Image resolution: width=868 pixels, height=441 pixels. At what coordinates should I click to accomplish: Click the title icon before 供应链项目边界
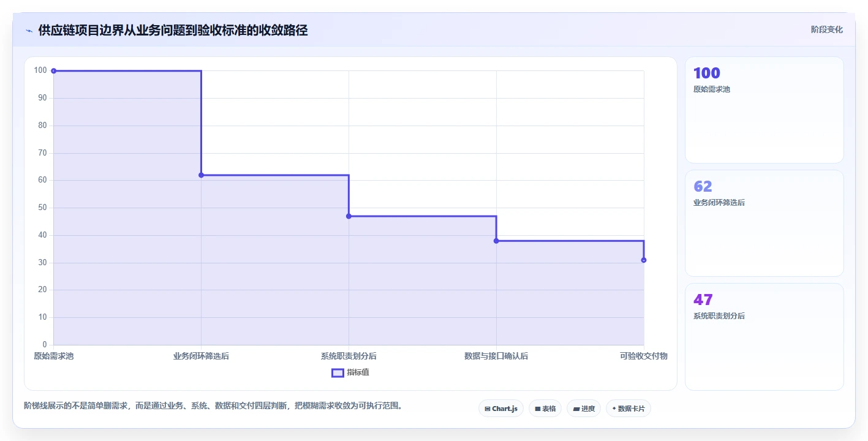click(x=29, y=30)
